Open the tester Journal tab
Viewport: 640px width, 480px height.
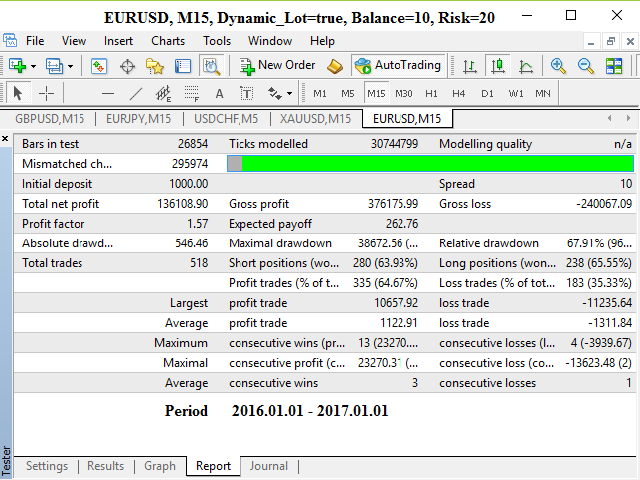(269, 466)
